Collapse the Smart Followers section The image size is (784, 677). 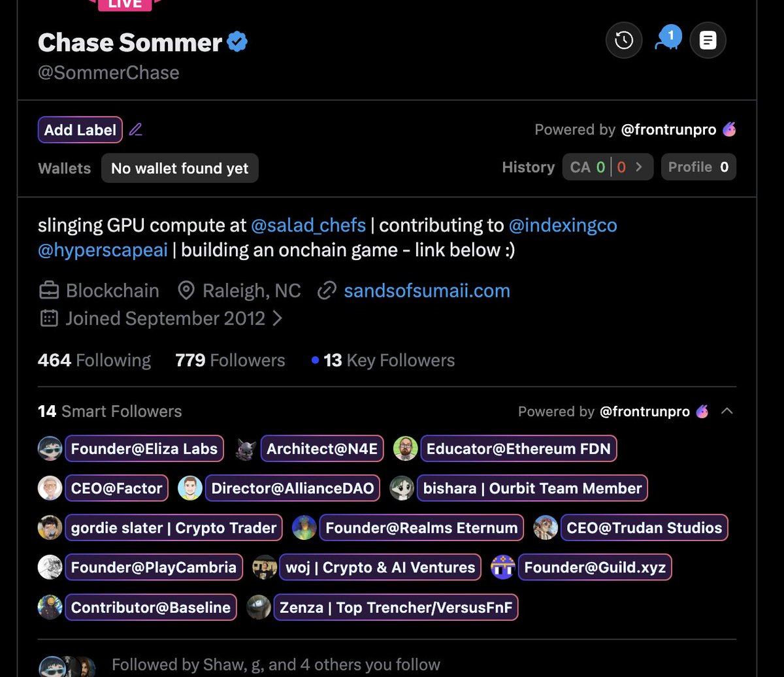[727, 411]
